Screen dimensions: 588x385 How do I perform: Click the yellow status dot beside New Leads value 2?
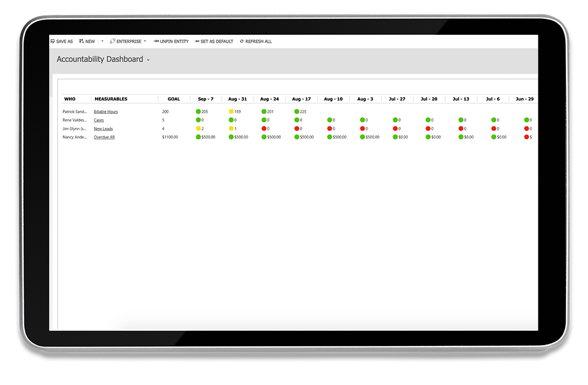pyautogui.click(x=198, y=128)
